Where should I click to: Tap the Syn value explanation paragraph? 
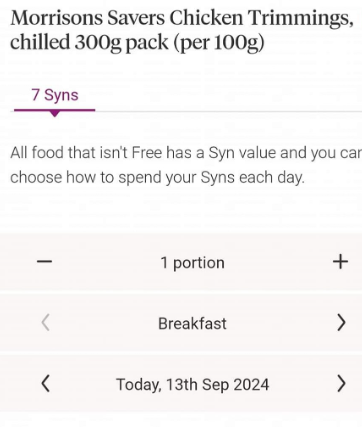pyautogui.click(x=186, y=165)
